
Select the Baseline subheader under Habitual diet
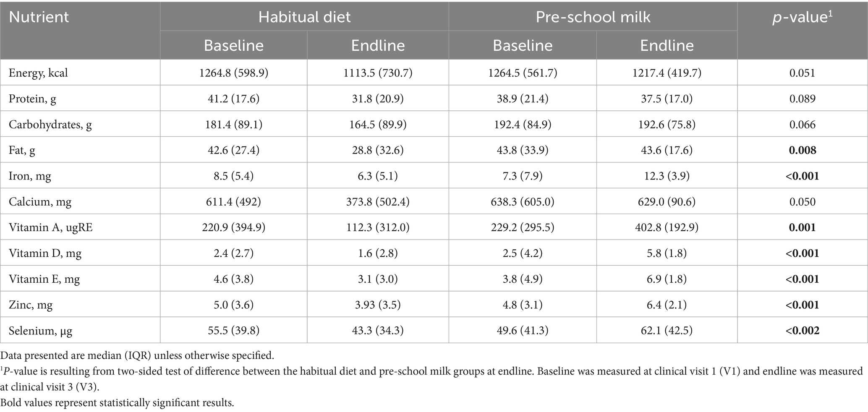tap(233, 45)
